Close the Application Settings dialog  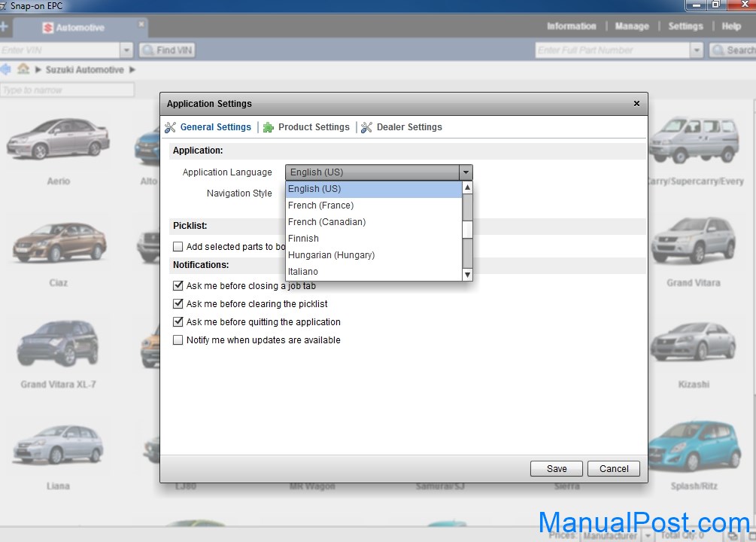pyautogui.click(x=636, y=104)
